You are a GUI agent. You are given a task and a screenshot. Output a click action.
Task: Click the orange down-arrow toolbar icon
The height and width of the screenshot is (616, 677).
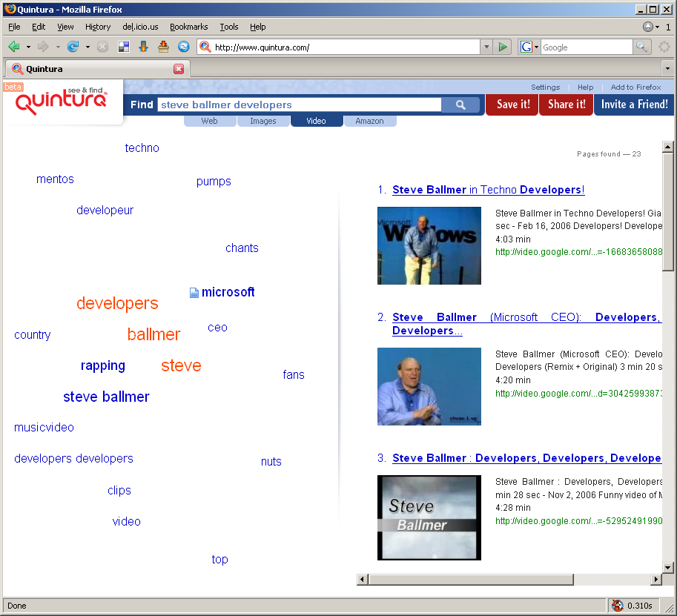(x=143, y=47)
